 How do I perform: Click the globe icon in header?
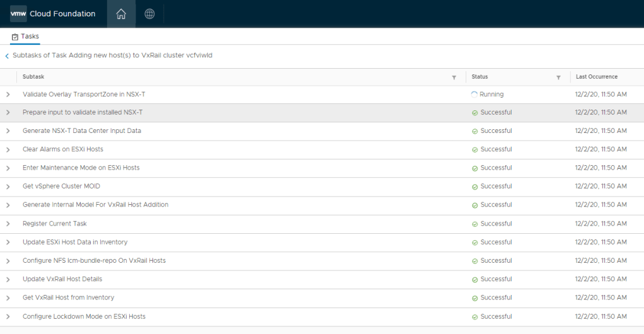pos(149,14)
